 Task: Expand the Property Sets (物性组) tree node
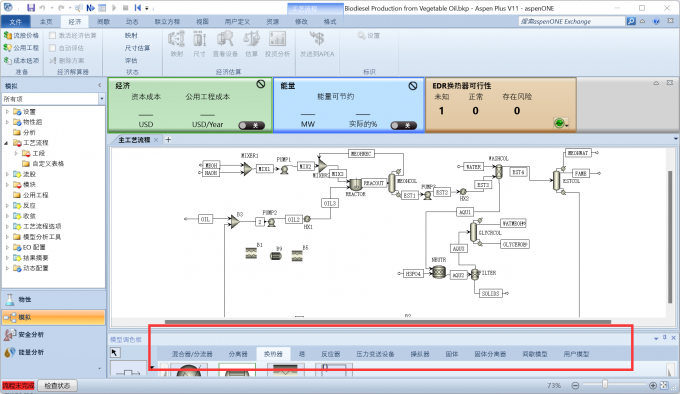click(7, 122)
